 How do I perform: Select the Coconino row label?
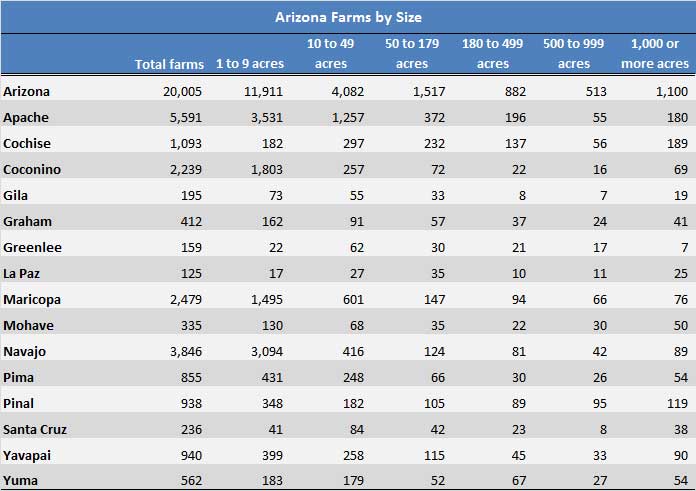pyautogui.click(x=32, y=169)
